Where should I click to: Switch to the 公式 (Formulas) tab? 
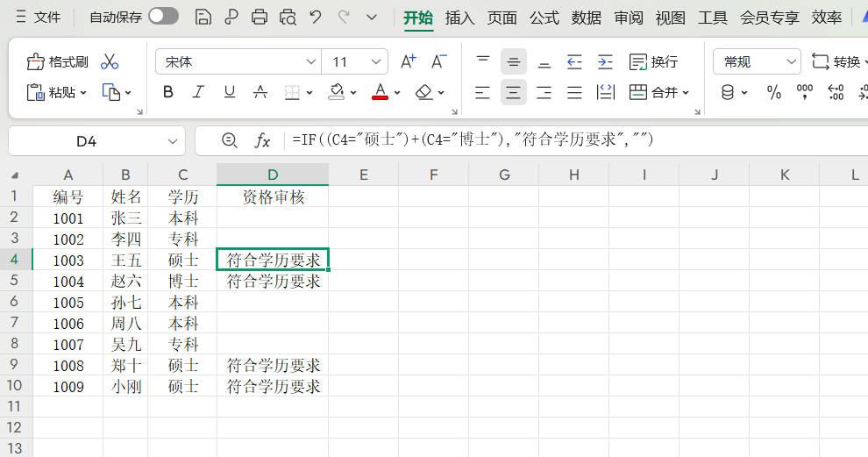[x=544, y=17]
